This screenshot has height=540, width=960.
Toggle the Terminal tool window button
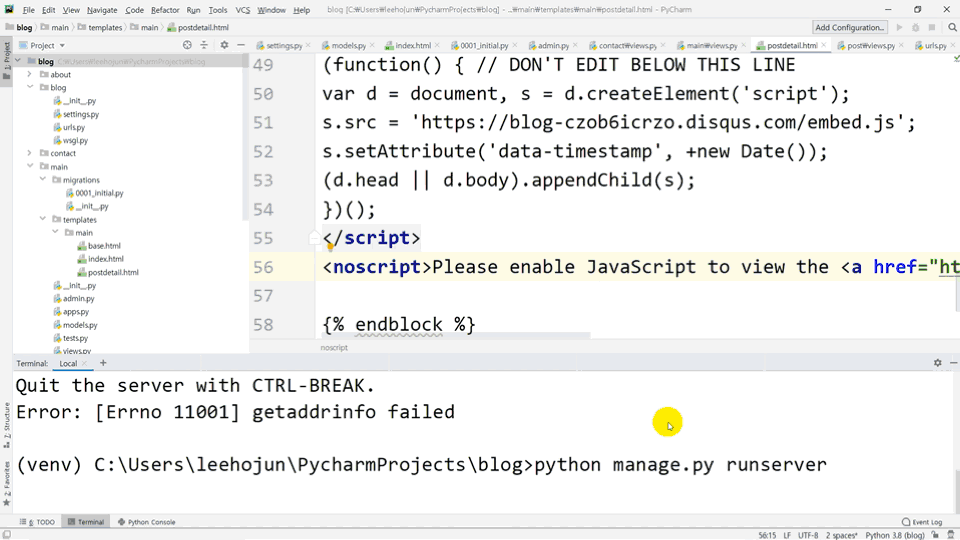click(86, 522)
